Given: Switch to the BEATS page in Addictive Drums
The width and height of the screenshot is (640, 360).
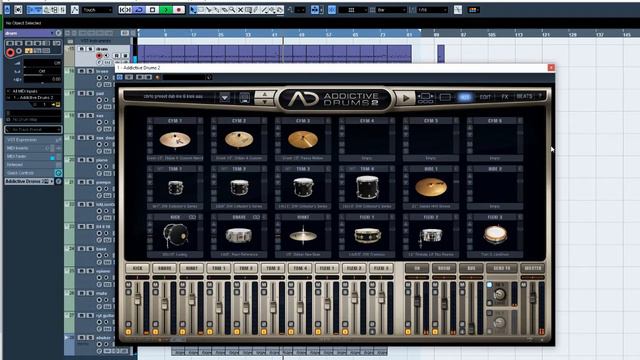Looking at the screenshot, I should 524,97.
